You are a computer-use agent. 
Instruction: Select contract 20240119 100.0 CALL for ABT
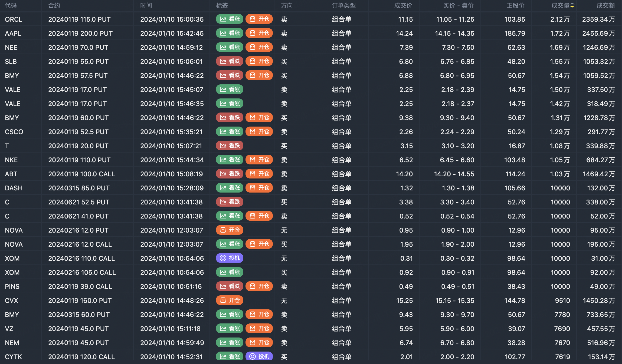click(81, 174)
